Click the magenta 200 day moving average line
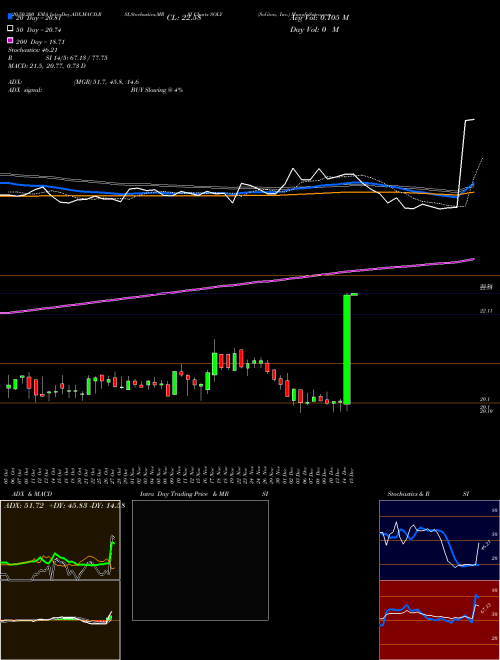The image size is (500, 660). (x=236, y=285)
